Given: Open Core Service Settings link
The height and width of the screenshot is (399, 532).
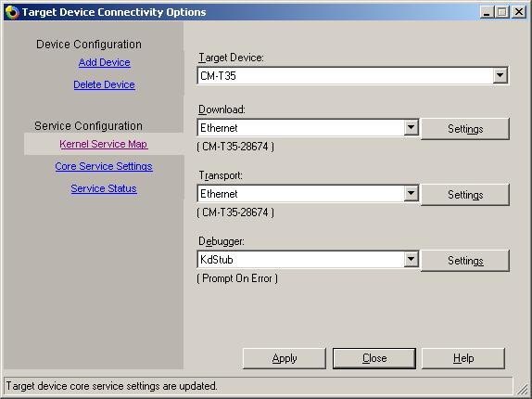Looking at the screenshot, I should coord(104,166).
